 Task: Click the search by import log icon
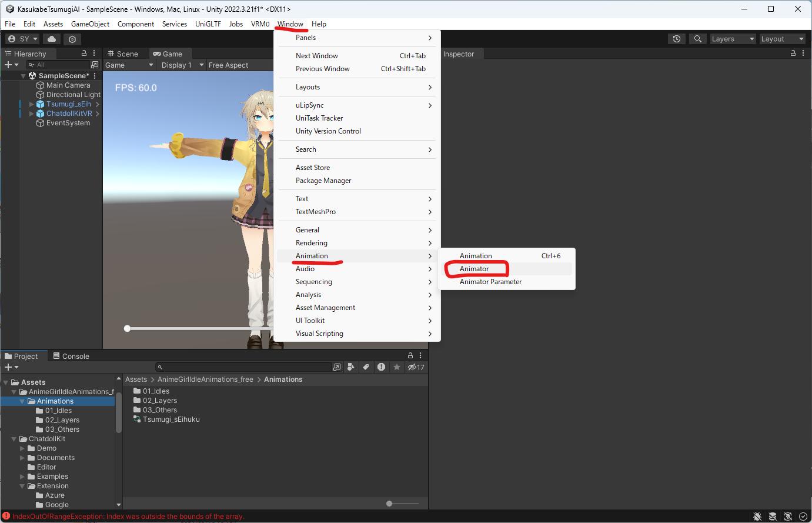pyautogui.click(x=381, y=367)
